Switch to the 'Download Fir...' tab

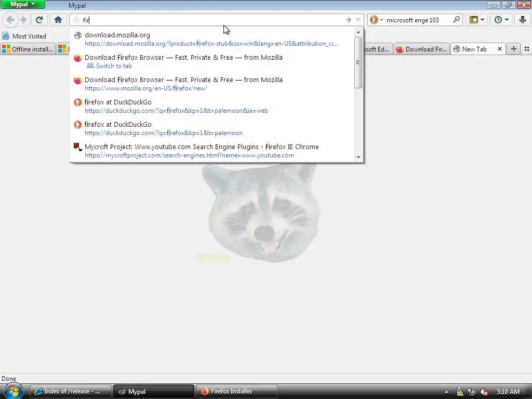coord(422,49)
